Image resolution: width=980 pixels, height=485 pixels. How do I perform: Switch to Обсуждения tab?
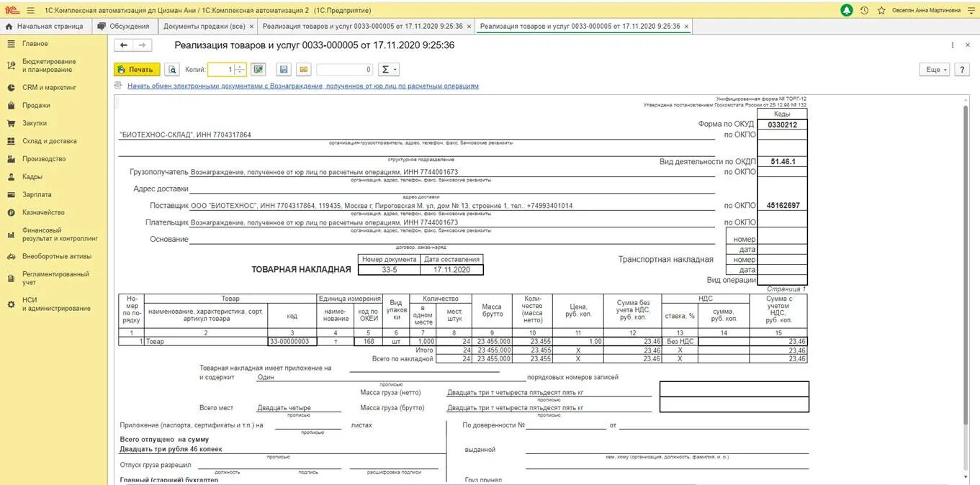[x=124, y=26]
